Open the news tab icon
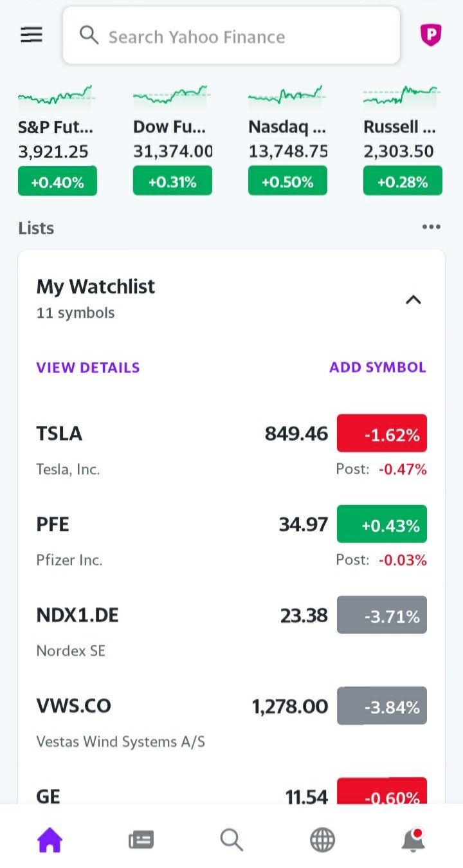Viewport: 463px width, 868px height. click(x=141, y=840)
